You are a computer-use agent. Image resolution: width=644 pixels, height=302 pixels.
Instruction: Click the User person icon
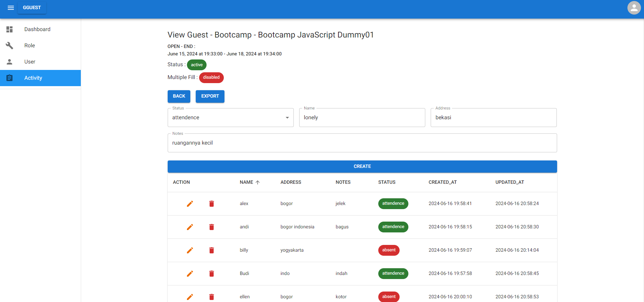pos(9,62)
